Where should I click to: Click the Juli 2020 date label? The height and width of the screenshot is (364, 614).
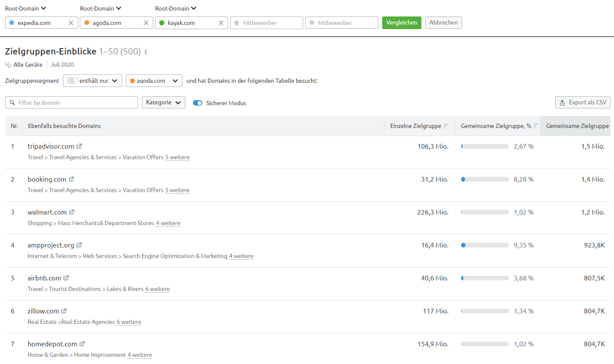62,65
